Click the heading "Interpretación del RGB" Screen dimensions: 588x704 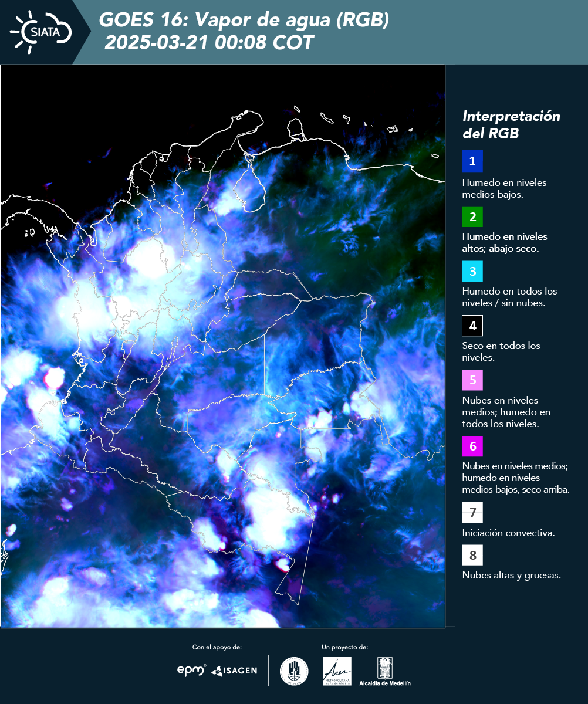(511, 124)
